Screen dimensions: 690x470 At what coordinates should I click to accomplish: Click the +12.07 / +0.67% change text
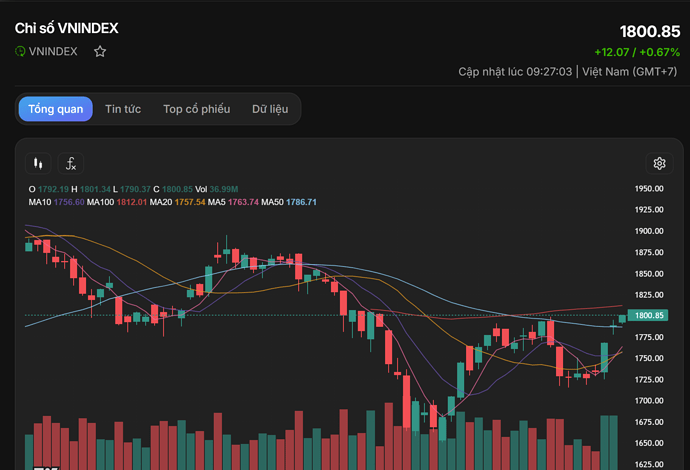click(x=637, y=52)
